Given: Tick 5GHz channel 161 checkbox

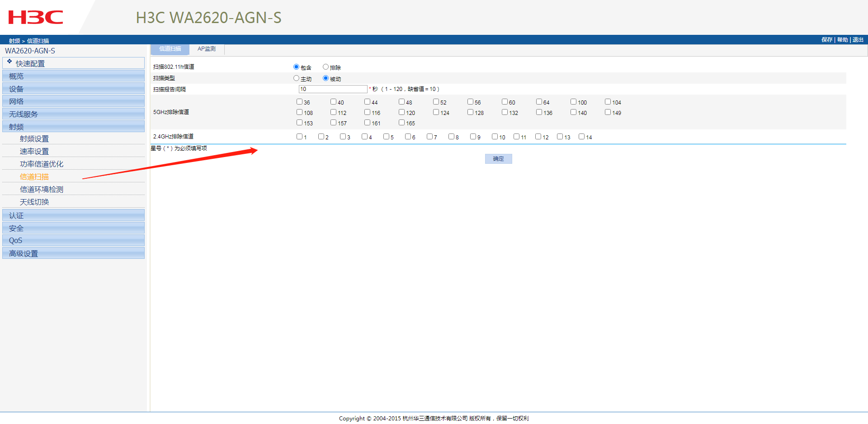Looking at the screenshot, I should pos(367,123).
